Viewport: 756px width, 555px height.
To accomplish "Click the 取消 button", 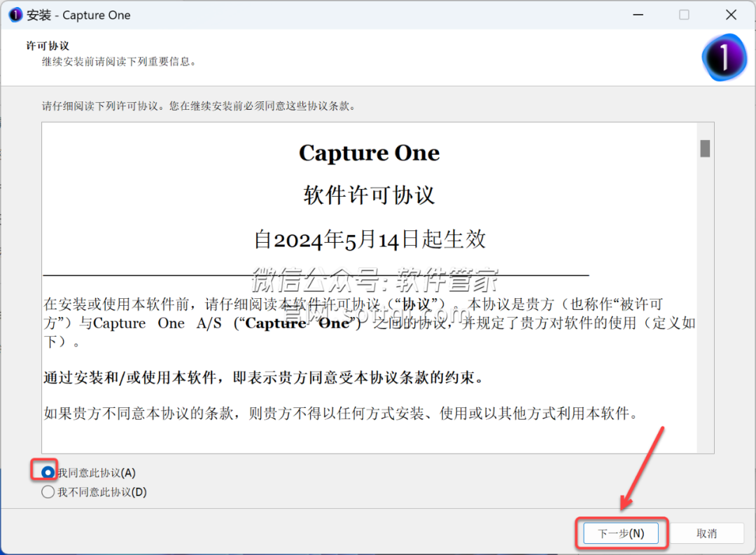I will click(x=706, y=533).
